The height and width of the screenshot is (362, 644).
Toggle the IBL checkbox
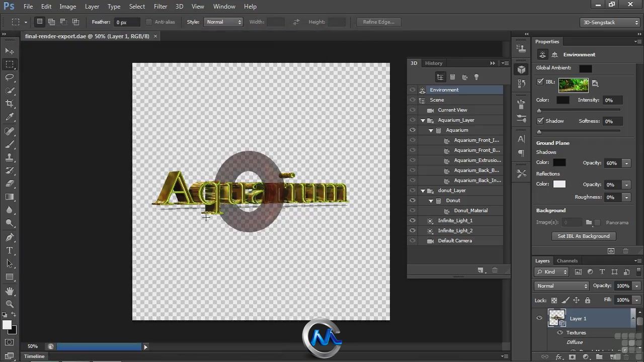coord(540,82)
